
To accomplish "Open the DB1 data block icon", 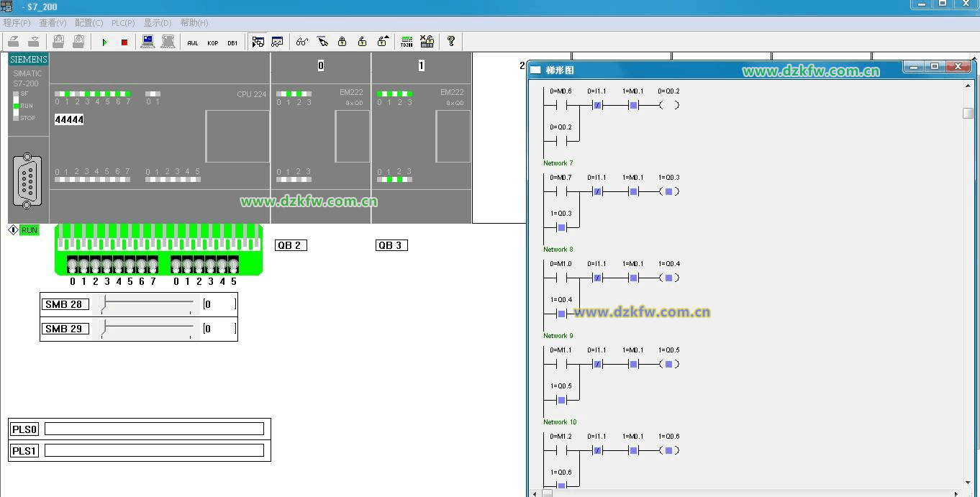I will pyautogui.click(x=232, y=43).
